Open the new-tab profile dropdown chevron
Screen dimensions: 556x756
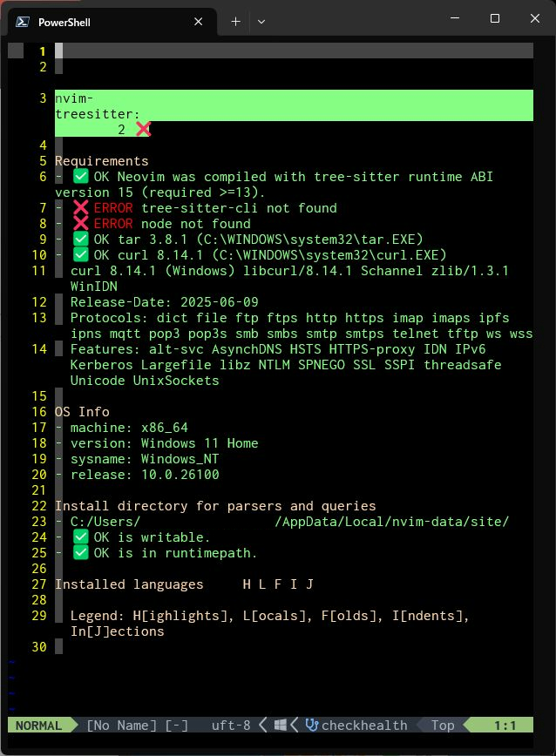(x=261, y=22)
